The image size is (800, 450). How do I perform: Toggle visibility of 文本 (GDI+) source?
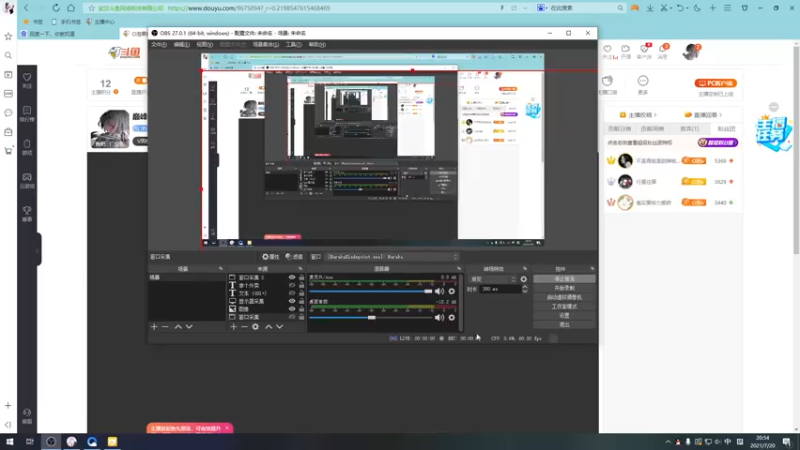click(292, 293)
